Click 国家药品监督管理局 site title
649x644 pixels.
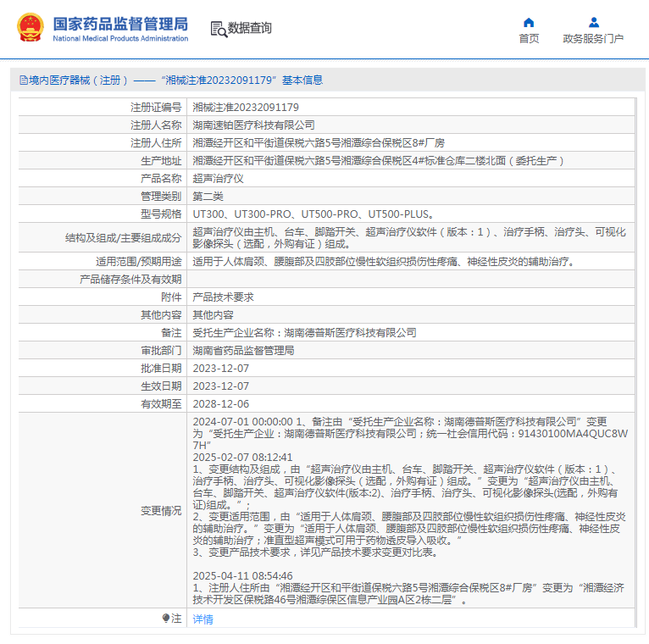pyautogui.click(x=120, y=24)
